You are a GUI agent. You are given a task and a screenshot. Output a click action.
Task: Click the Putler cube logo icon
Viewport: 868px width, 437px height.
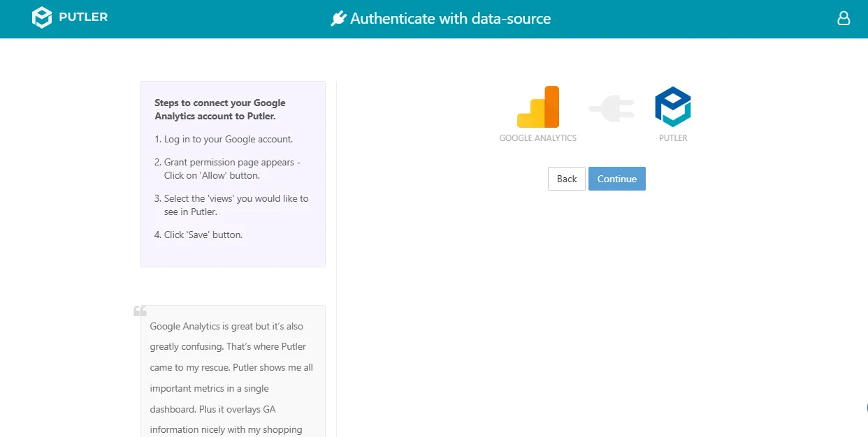(673, 107)
